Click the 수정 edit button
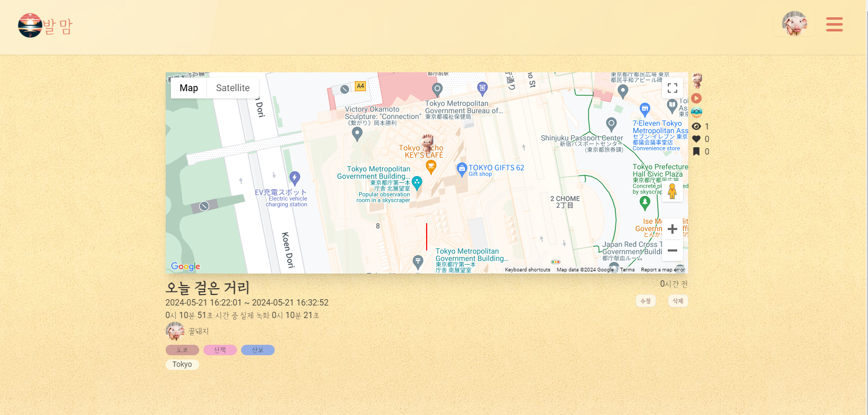This screenshot has height=415, width=868. pos(646,301)
